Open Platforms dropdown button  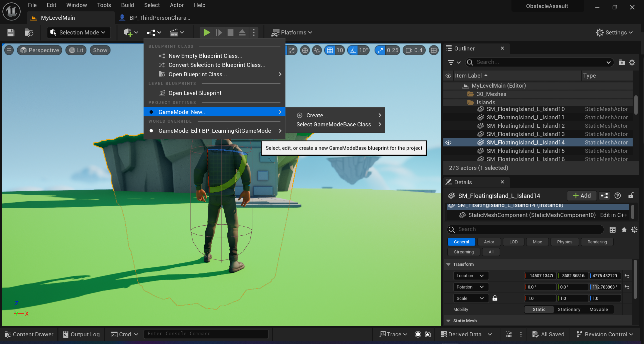(x=291, y=32)
